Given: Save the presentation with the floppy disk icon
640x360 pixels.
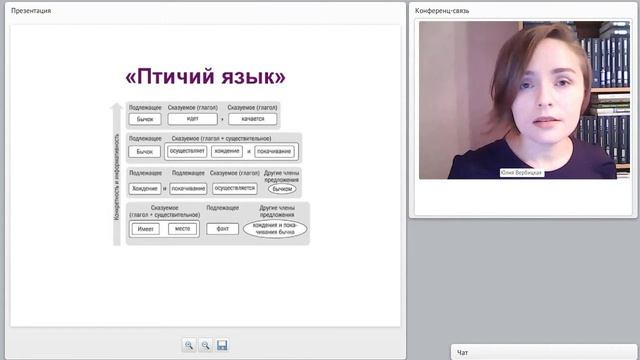Looking at the screenshot, I should (x=222, y=345).
